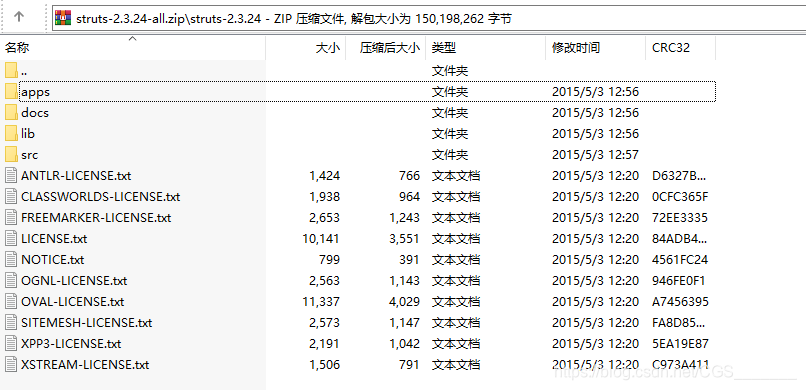Viewport: 806px width, 390px height.
Task: Select the apps folder icon
Action: coord(11,91)
